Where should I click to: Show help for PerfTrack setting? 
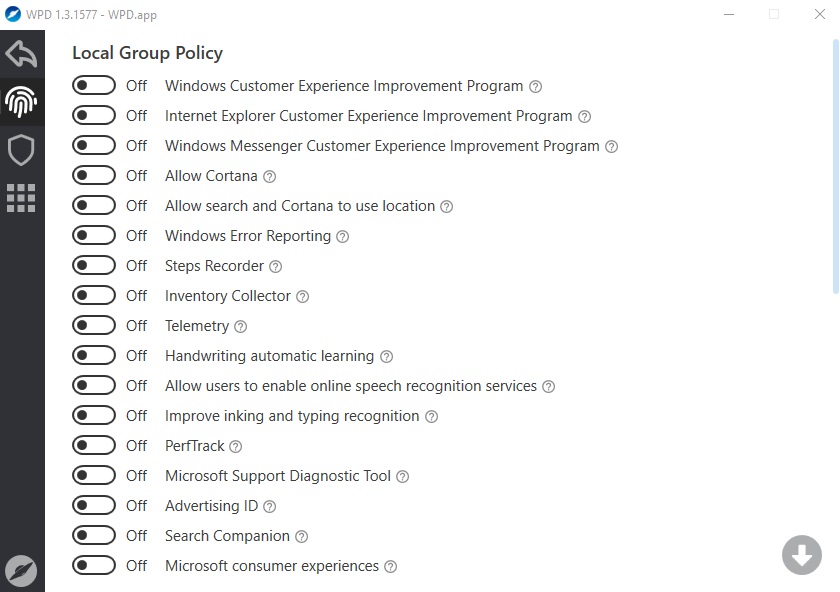point(236,446)
